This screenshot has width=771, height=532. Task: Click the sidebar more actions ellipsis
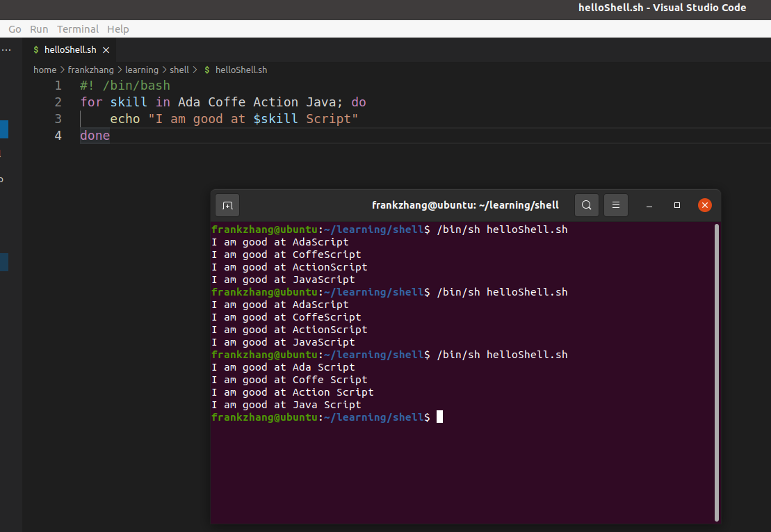(6, 50)
